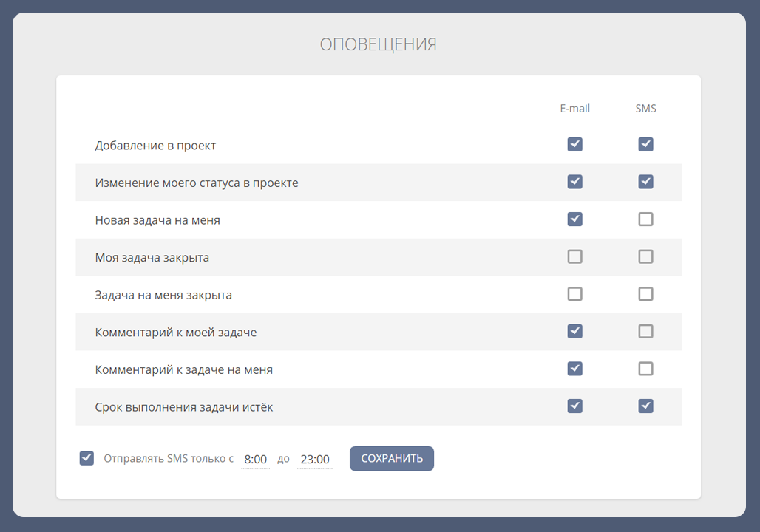Enable E-mail for Задача на меня закрыта
760x532 pixels.
(574, 294)
